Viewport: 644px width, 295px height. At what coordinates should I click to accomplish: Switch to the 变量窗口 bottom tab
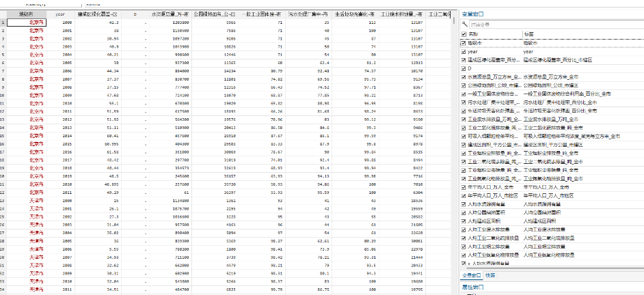(471, 275)
